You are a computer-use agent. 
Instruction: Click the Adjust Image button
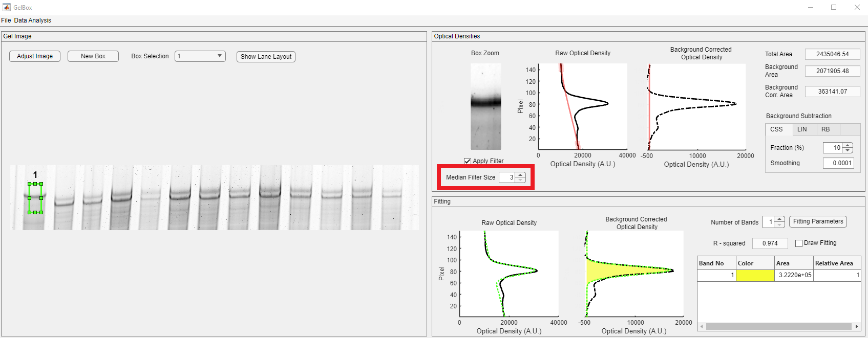[x=35, y=56]
